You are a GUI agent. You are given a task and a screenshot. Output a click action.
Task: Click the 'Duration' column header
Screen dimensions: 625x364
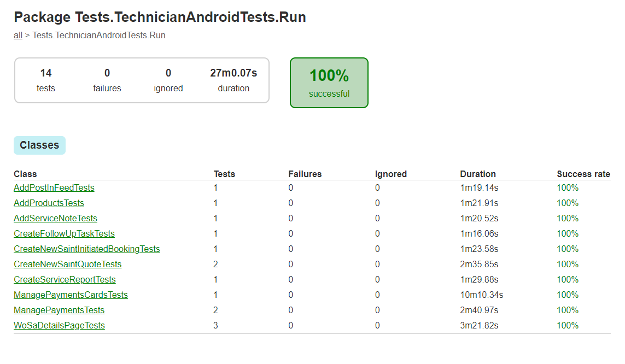tap(478, 174)
